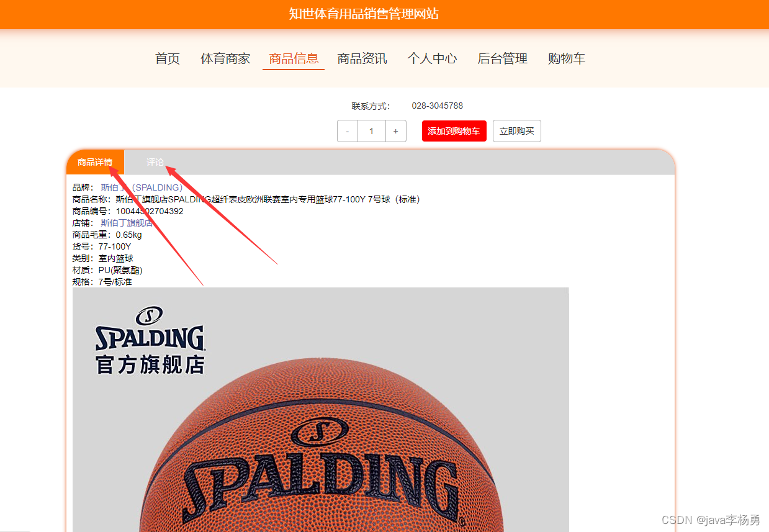Screen dimensions: 769x532
Task: Open 后台管理 from the navigation
Action: [x=502, y=59]
